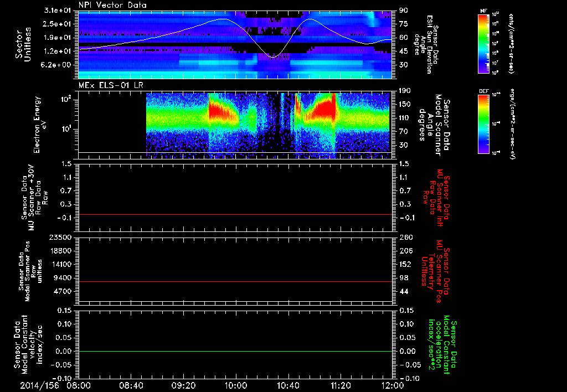The width and height of the screenshot is (567, 392).
Task: Select the 'Model Scanner Pos Raw unitless' axis label
Action: [x=32, y=271]
